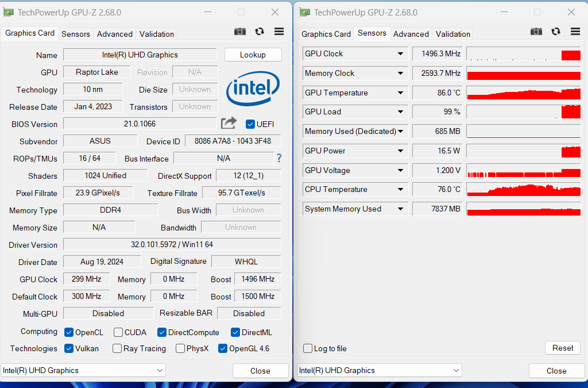Click Close button in Graphics Card window
588x388 pixels.
click(x=260, y=371)
